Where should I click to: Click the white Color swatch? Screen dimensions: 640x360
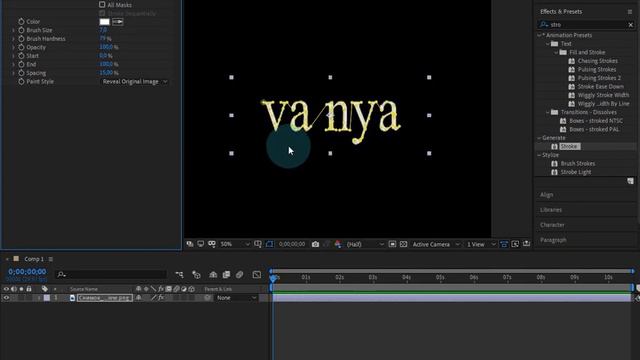(x=104, y=22)
